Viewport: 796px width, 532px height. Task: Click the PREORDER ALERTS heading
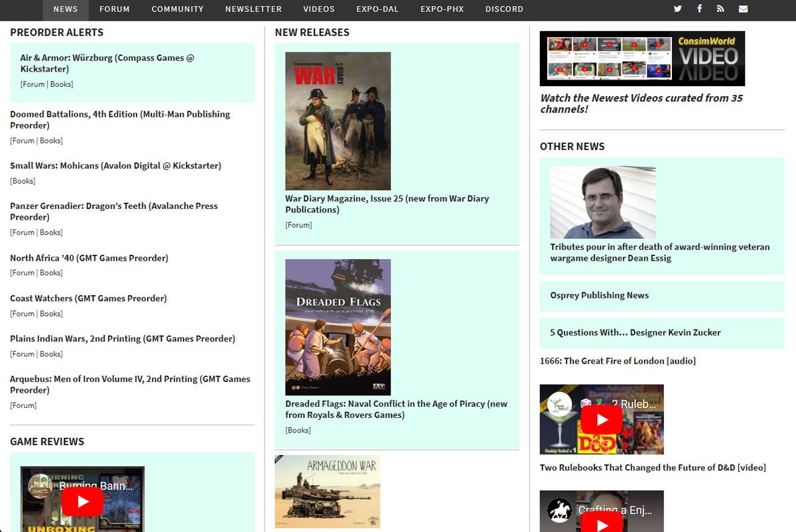(x=56, y=33)
